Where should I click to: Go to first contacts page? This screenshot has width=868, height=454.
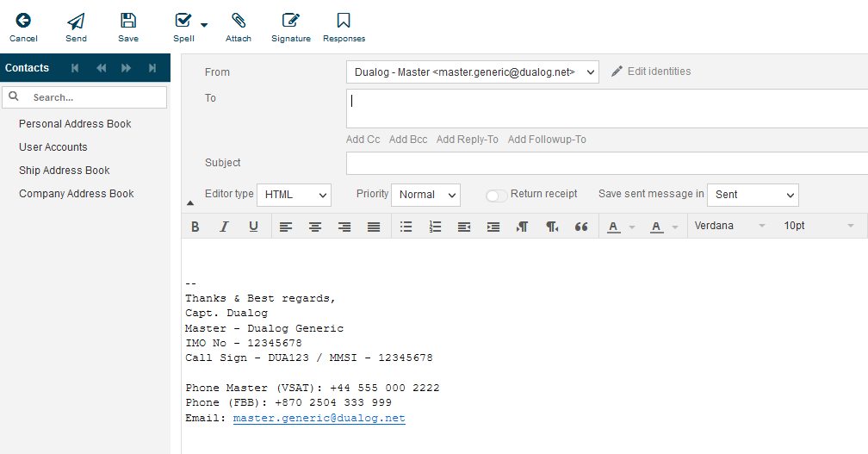point(75,68)
